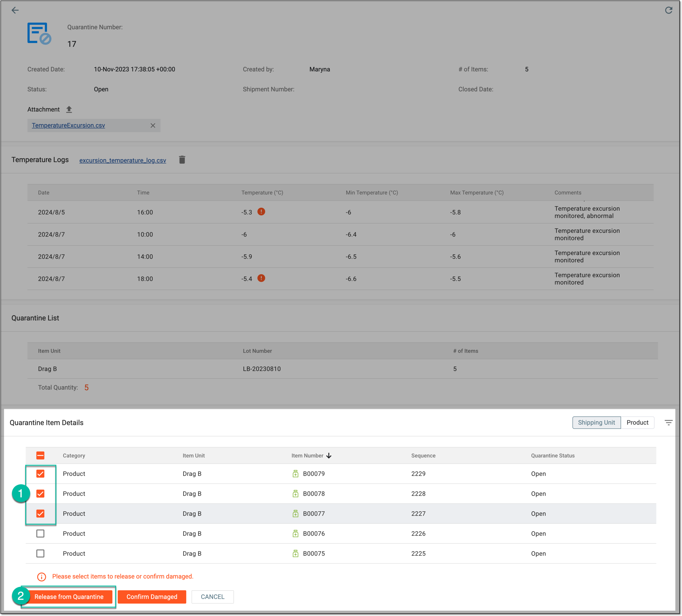Screen dimensions: 682x616
Task: Sort by the Item Number column arrow
Action: pos(329,456)
